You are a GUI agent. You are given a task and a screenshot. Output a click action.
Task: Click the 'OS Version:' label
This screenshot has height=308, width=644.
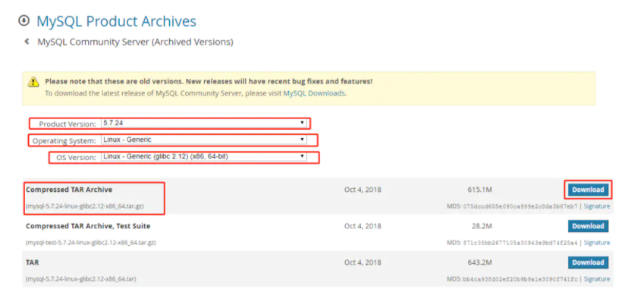(76, 157)
